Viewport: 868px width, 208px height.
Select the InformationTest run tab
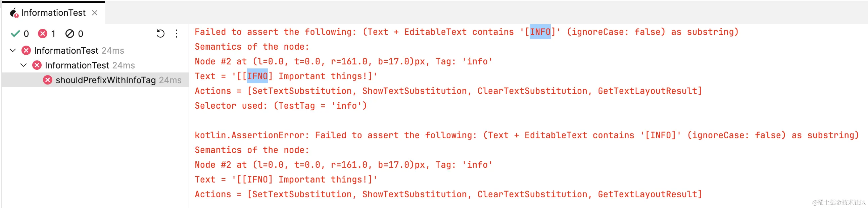click(53, 13)
